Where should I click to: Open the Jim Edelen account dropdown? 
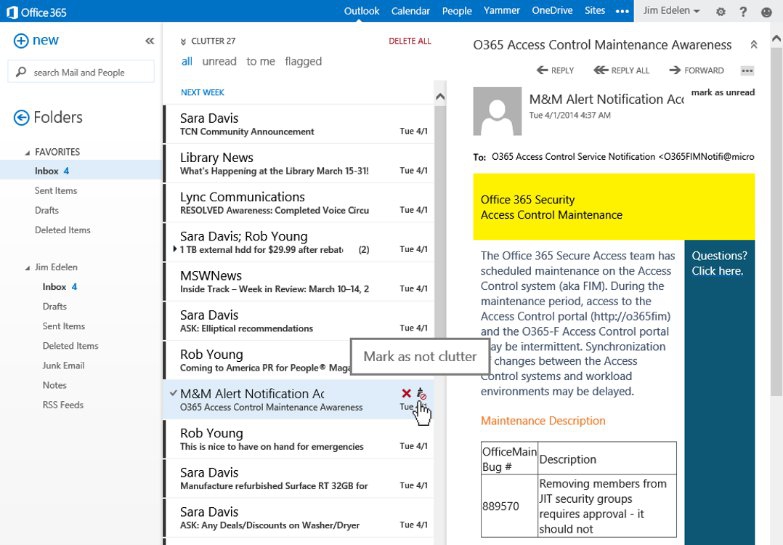[x=671, y=10]
